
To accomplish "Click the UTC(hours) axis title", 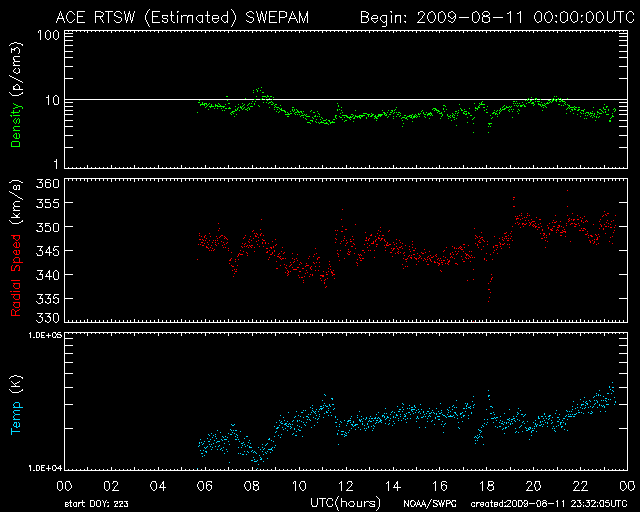I will (345, 503).
